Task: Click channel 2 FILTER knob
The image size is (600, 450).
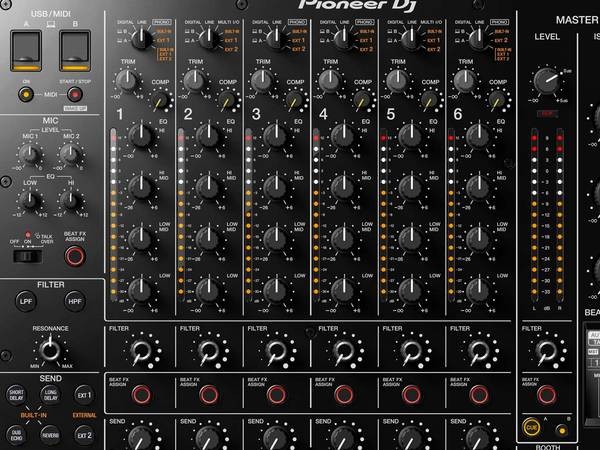Action: coord(209,350)
